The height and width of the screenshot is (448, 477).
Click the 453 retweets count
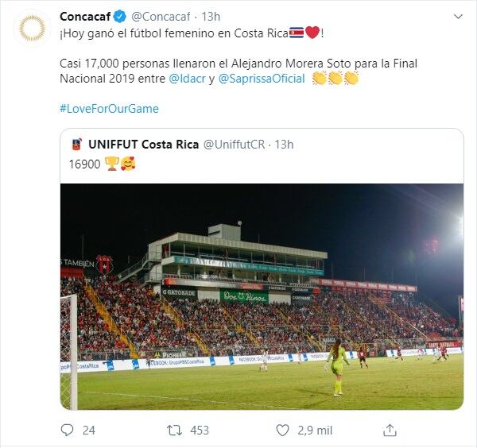(x=200, y=430)
